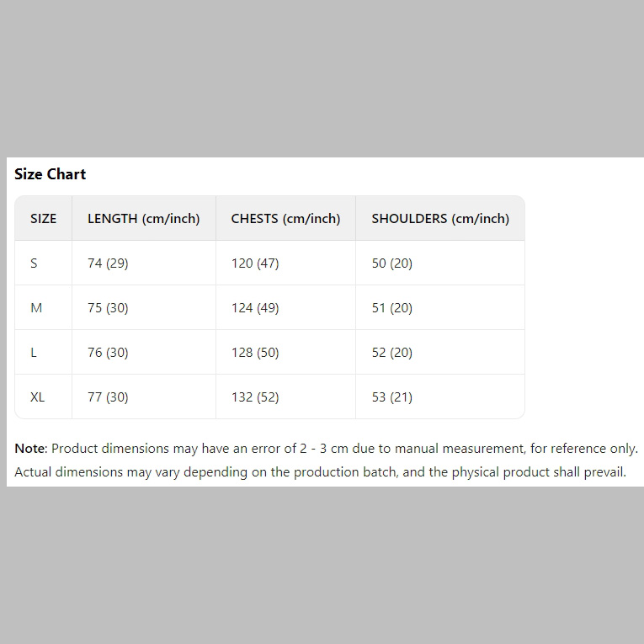
Task: Select the SIZE column header
Action: click(44, 219)
